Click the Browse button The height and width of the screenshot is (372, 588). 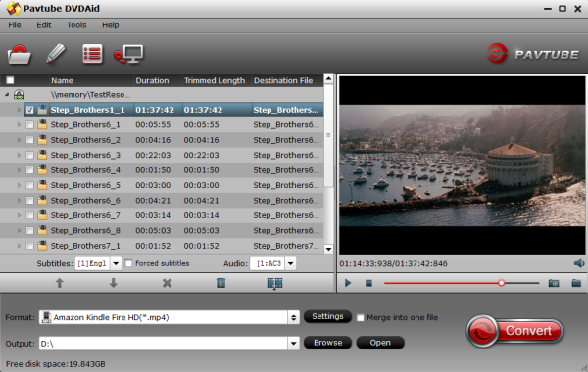coord(327,343)
